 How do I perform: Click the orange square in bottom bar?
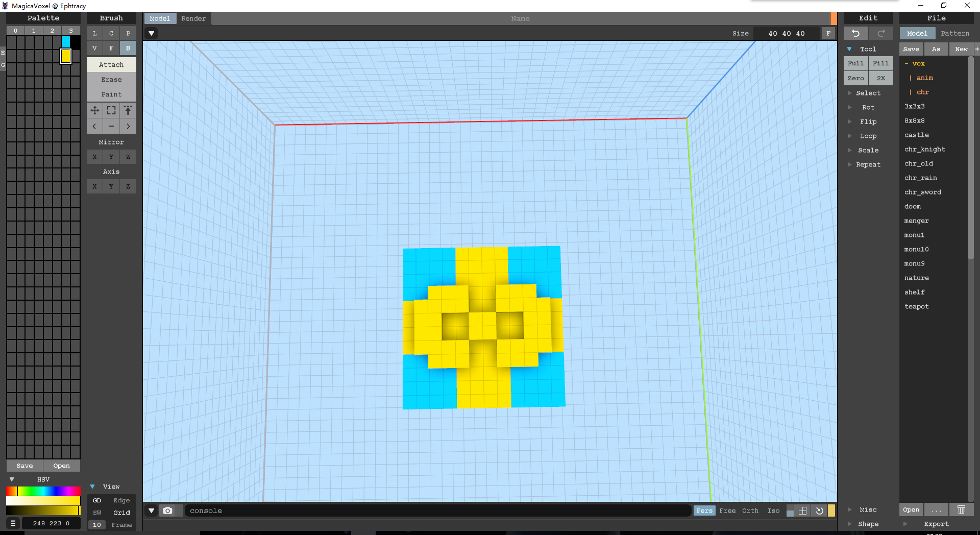pyautogui.click(x=831, y=510)
